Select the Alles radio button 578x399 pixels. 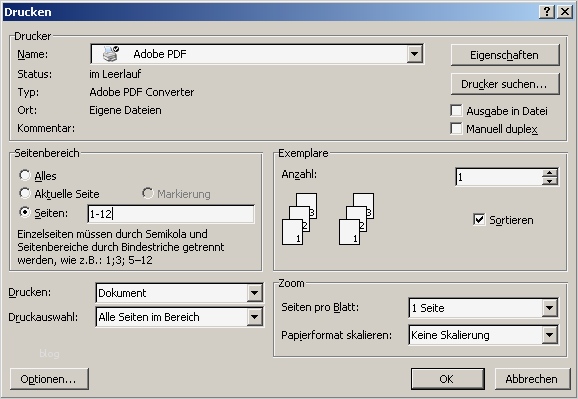coord(25,175)
